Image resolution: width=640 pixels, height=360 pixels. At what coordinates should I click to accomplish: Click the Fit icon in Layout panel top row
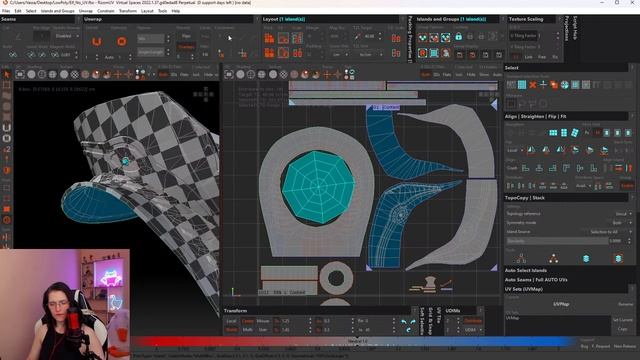click(283, 38)
